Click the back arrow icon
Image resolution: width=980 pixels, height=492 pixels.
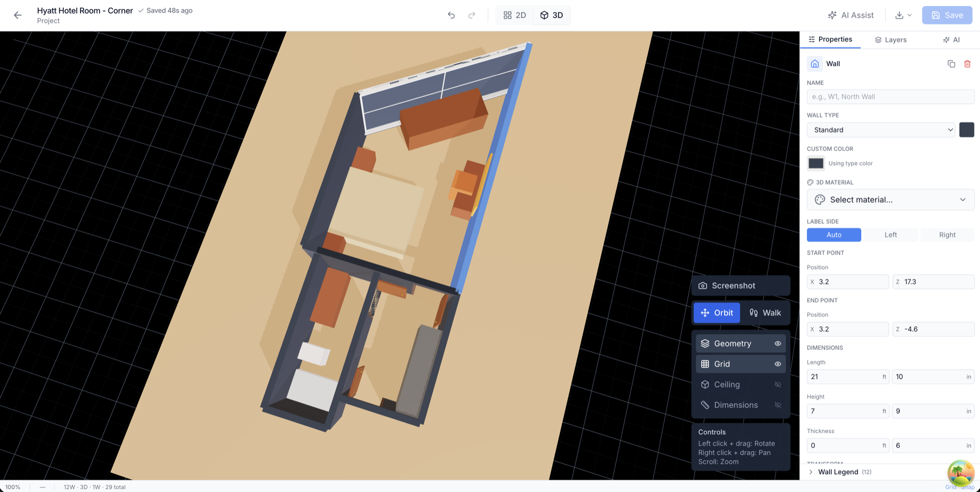(18, 15)
